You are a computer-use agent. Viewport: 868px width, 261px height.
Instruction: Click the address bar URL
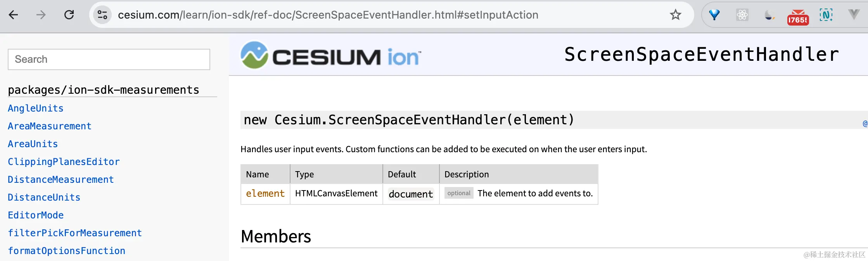pos(328,15)
